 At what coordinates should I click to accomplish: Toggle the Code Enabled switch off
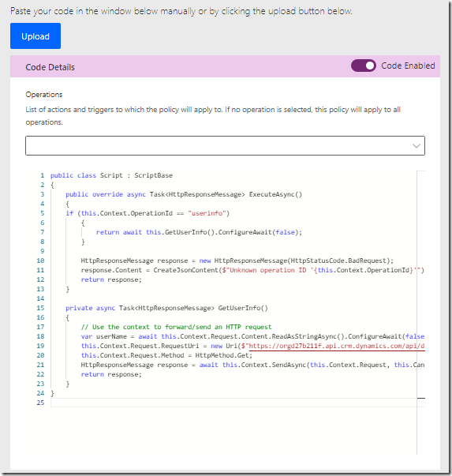coord(363,66)
